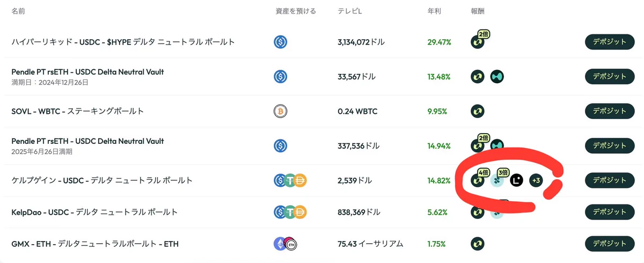Deposit into Pendle vault with 2025年6月26日満期
Image resolution: width=644 pixels, height=263 pixels.
coord(610,145)
